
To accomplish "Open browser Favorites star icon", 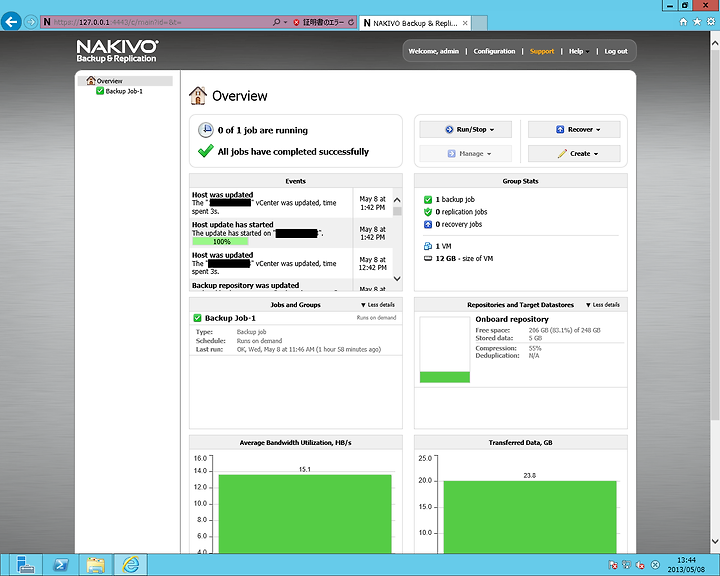I will (697, 22).
